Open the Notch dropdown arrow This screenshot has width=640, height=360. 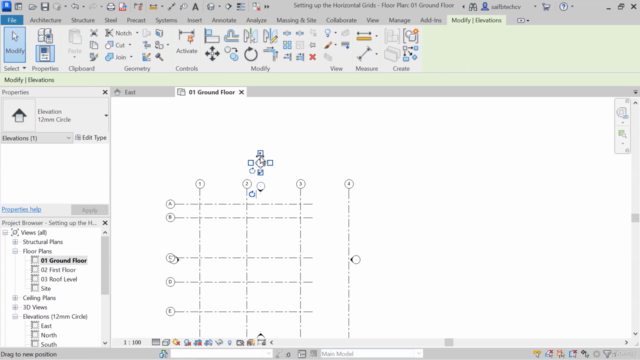[137, 33]
